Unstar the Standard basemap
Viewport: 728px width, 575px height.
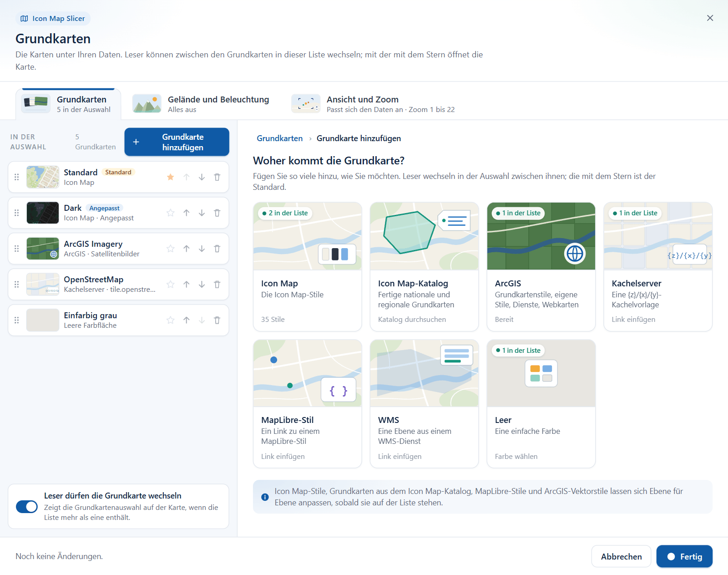click(x=171, y=177)
